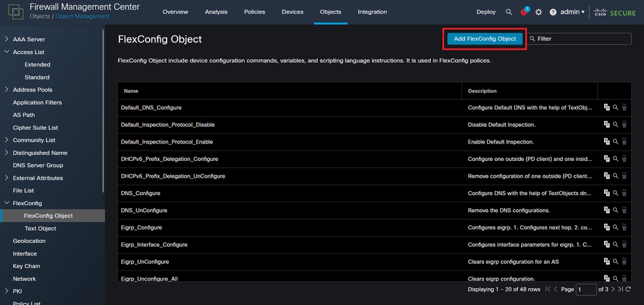Open the system settings gear icon
Image resolution: width=644 pixels, height=305 pixels.
(538, 12)
